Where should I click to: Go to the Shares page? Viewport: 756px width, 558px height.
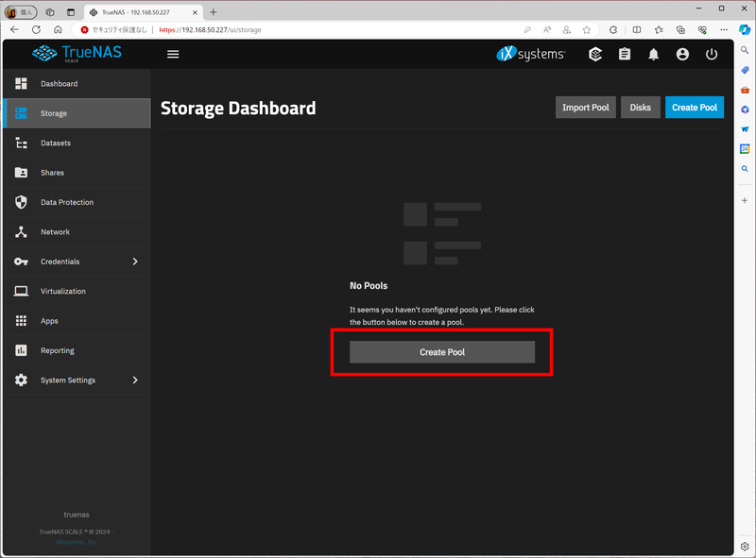coord(53,173)
